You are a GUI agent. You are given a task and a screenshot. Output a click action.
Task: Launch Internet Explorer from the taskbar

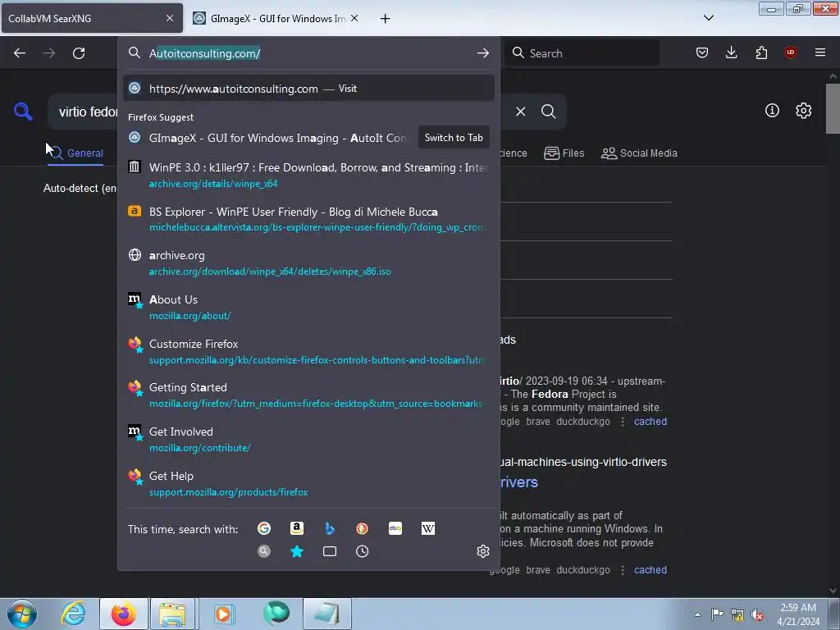coord(73,614)
